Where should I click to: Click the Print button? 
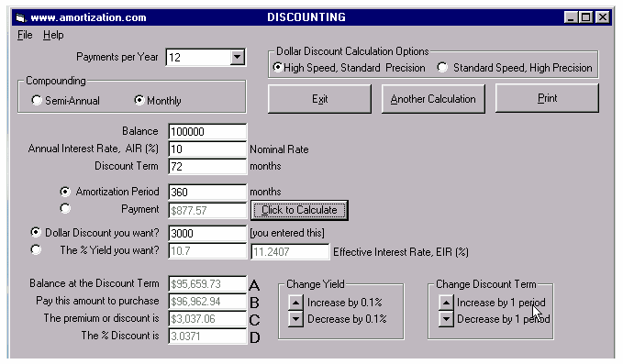click(547, 98)
